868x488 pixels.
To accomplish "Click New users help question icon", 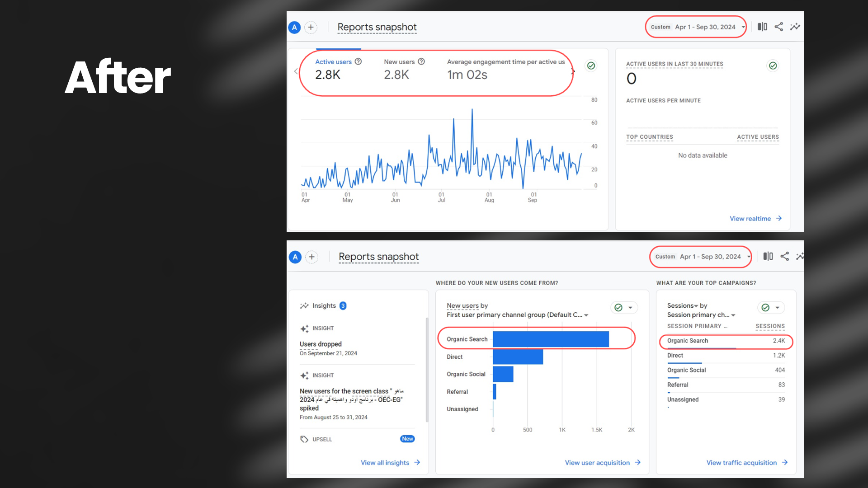I will (421, 61).
